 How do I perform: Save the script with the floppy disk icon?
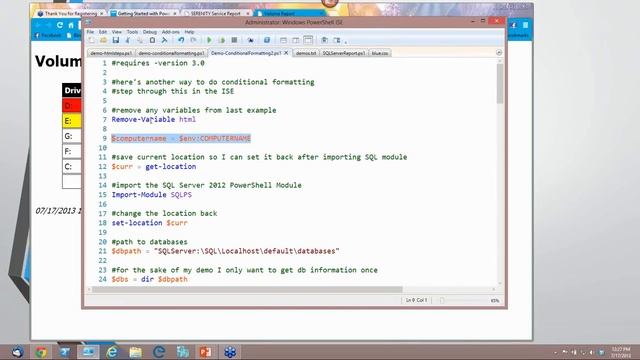[x=116, y=40]
